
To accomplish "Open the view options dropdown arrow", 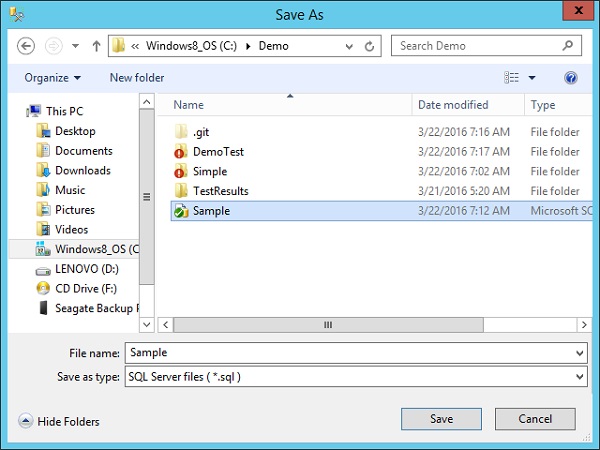I will point(532,78).
